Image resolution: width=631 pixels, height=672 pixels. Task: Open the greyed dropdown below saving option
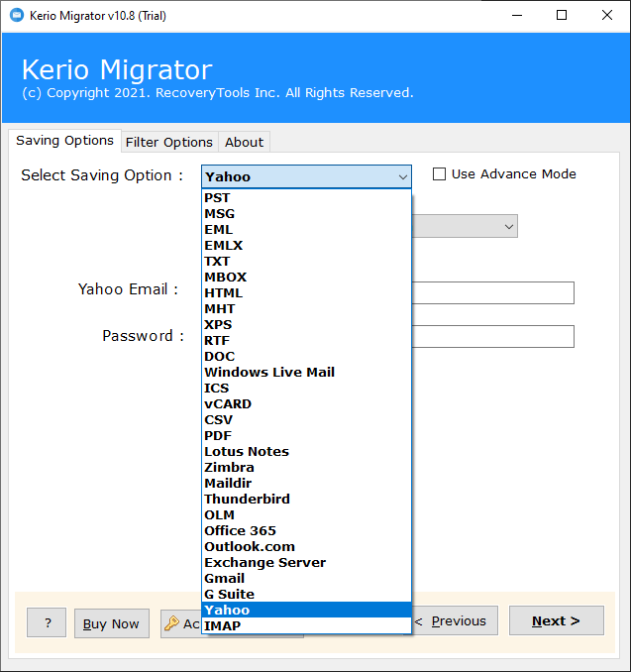[x=465, y=226]
